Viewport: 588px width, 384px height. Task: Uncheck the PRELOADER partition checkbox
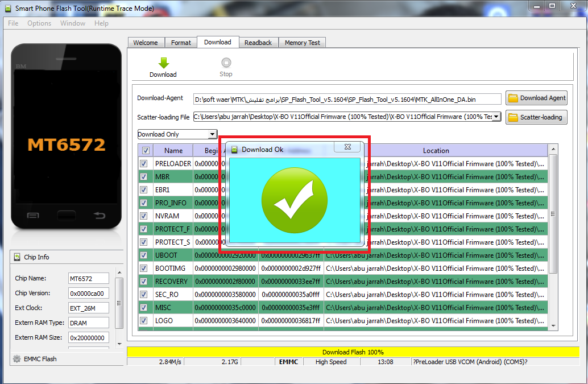tap(144, 163)
